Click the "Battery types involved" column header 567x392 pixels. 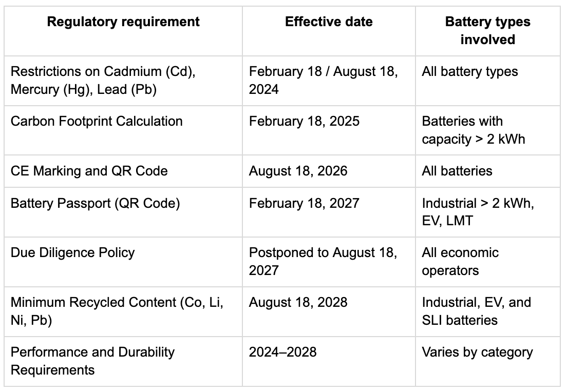pos(487,31)
